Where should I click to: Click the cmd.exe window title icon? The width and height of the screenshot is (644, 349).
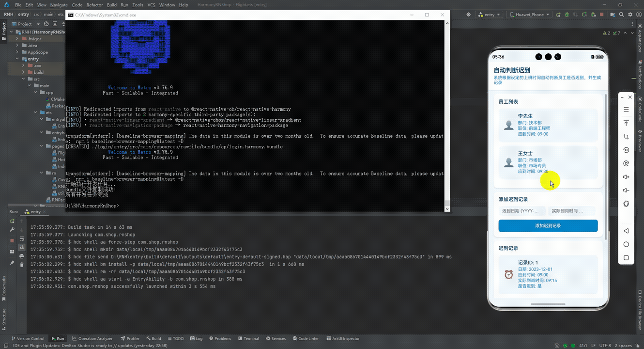click(x=71, y=15)
